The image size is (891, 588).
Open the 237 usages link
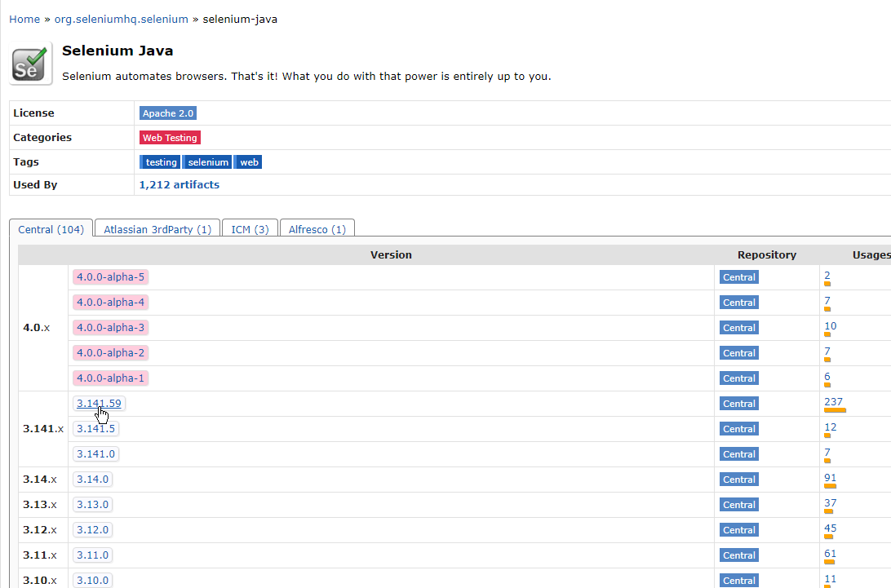833,401
